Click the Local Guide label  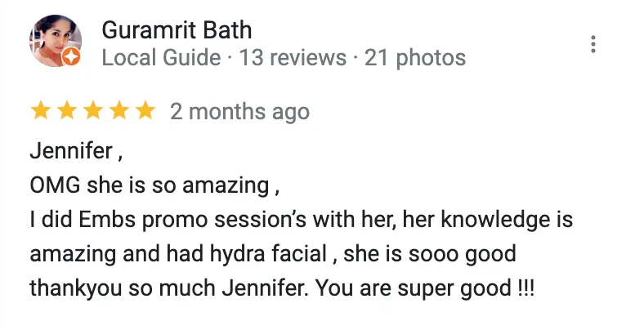pos(162,57)
